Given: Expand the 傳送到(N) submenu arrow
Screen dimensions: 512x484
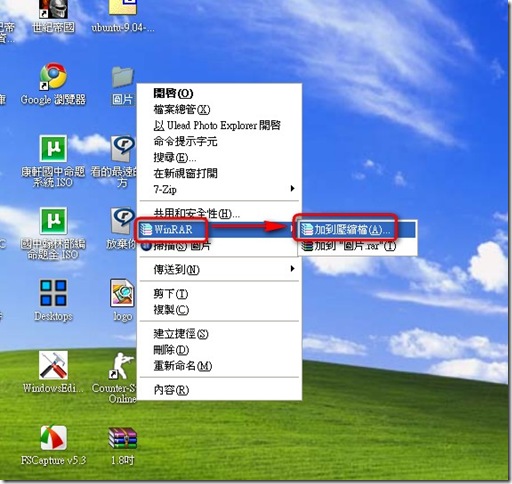Looking at the screenshot, I should click(x=292, y=269).
